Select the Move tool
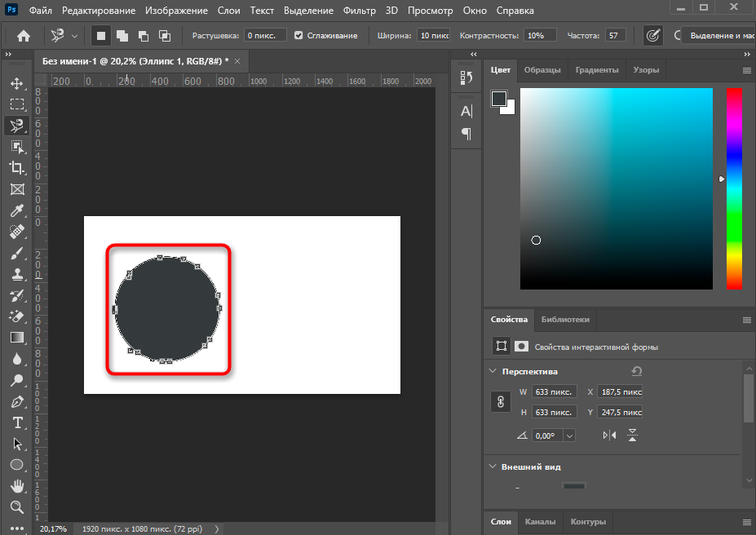Screen dimensions: 756x535 [16, 83]
